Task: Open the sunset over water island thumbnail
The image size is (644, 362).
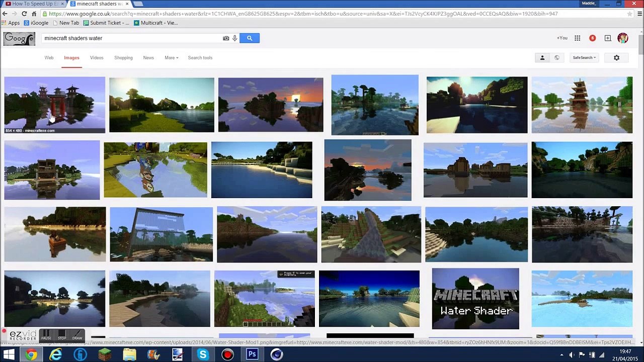Action: 271,105
